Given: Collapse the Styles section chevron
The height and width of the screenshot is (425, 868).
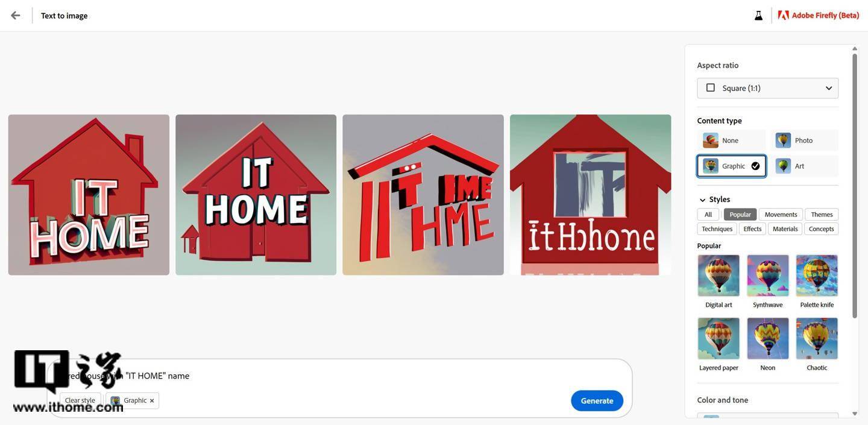Looking at the screenshot, I should tap(702, 200).
